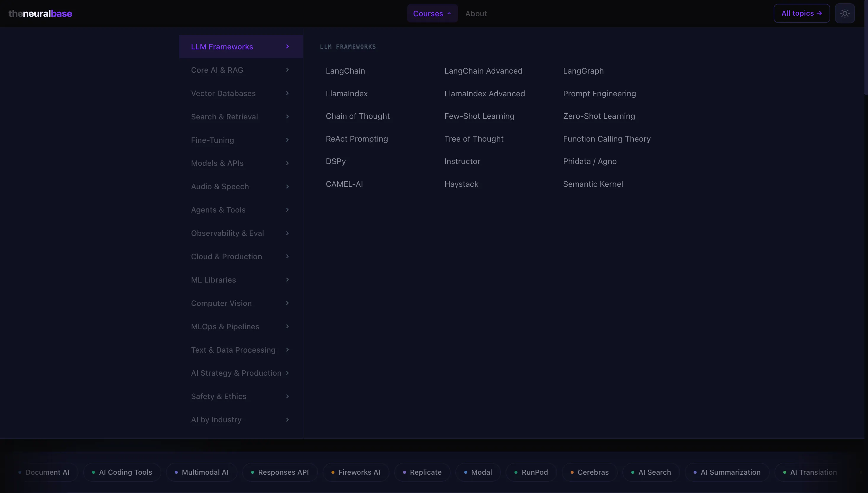Image resolution: width=868 pixels, height=493 pixels.
Task: Click AI Translation topic chip
Action: [x=810, y=472]
